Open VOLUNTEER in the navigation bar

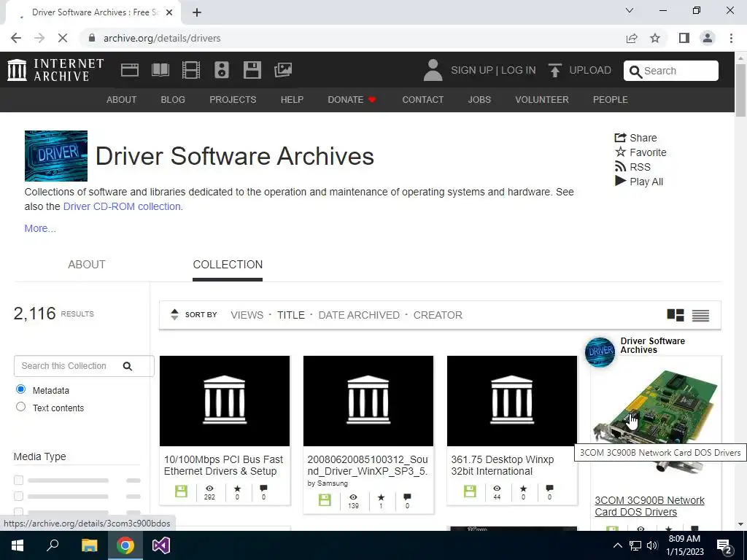click(542, 99)
